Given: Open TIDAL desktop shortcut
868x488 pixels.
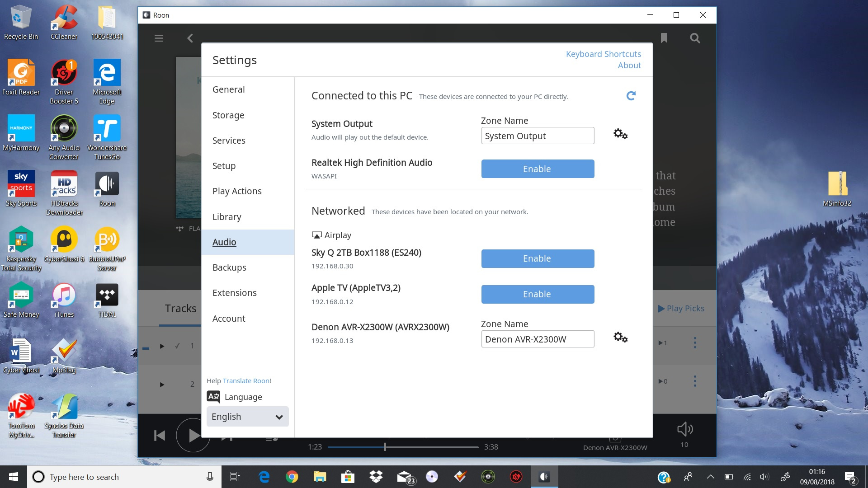Looking at the screenshot, I should pos(107,300).
